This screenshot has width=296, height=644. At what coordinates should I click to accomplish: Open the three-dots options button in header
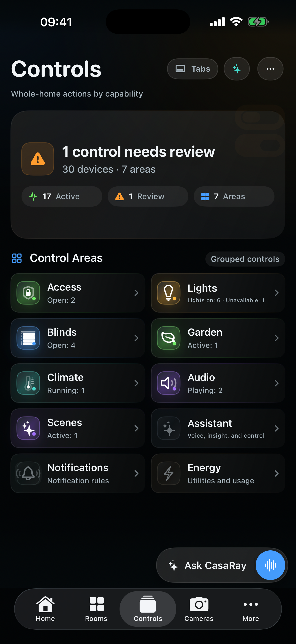pyautogui.click(x=270, y=69)
